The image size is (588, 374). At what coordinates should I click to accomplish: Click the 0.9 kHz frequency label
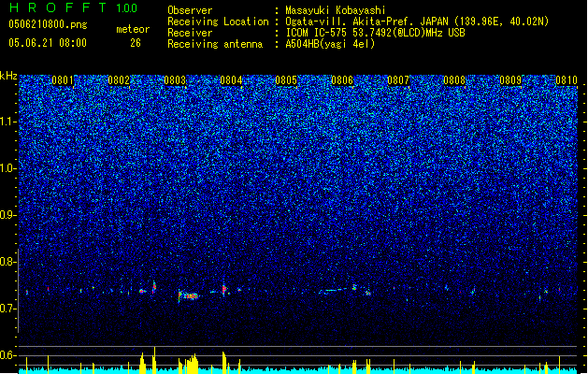click(7, 215)
